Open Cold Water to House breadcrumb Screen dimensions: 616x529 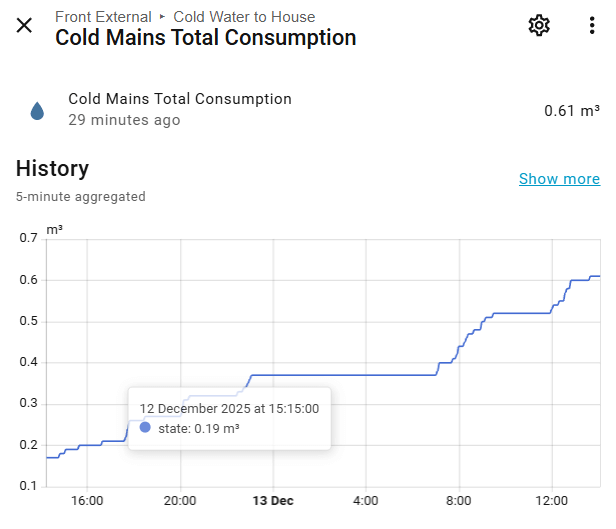[244, 17]
